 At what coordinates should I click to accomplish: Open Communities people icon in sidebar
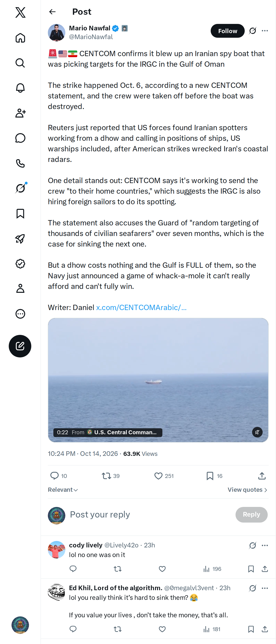click(x=20, y=113)
